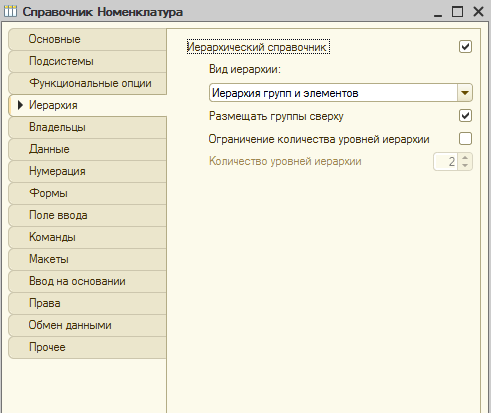
Task: Toggle the Иерархический справочник checkbox
Action: pyautogui.click(x=465, y=47)
